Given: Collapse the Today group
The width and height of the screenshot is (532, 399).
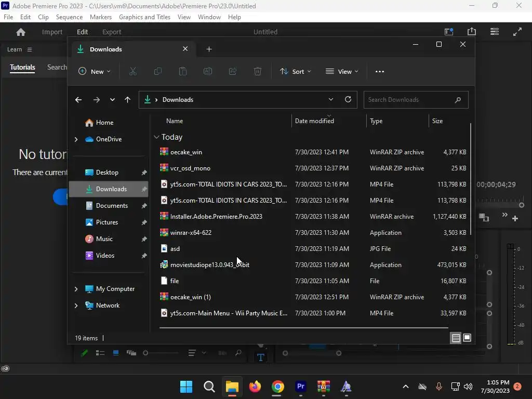Looking at the screenshot, I should click(x=156, y=137).
